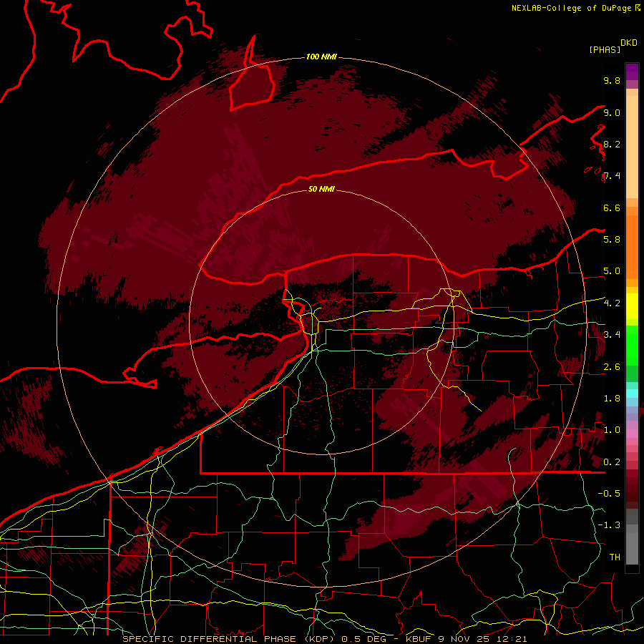Click the 1.8 scale value
Viewport: 644px width, 644px height.
(612, 399)
